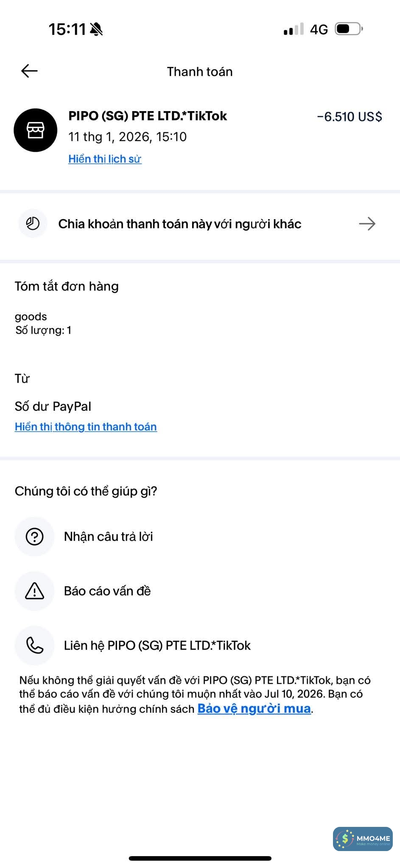Tap the back arrow icon
Image resolution: width=400 pixels, height=868 pixels.
29,71
